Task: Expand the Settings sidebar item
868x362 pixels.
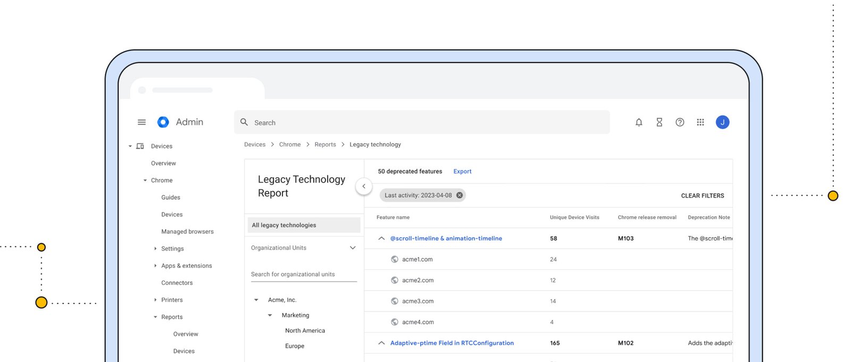Action: (155, 249)
